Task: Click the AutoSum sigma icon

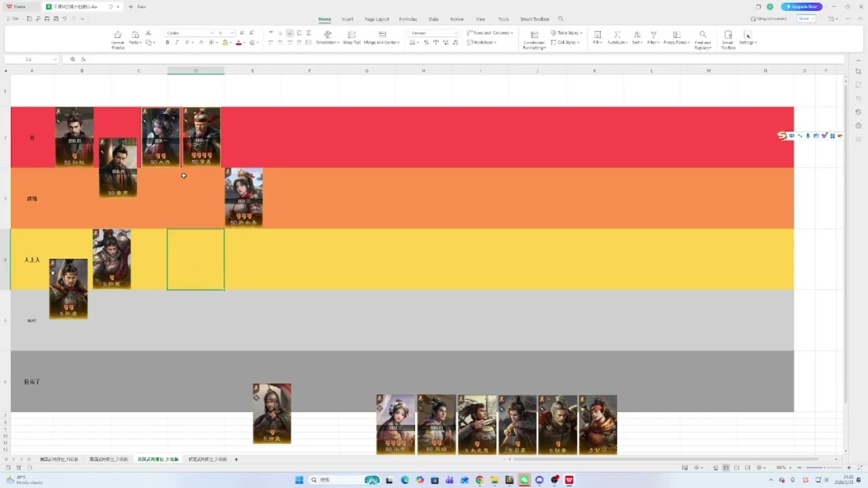Action: pos(617,35)
